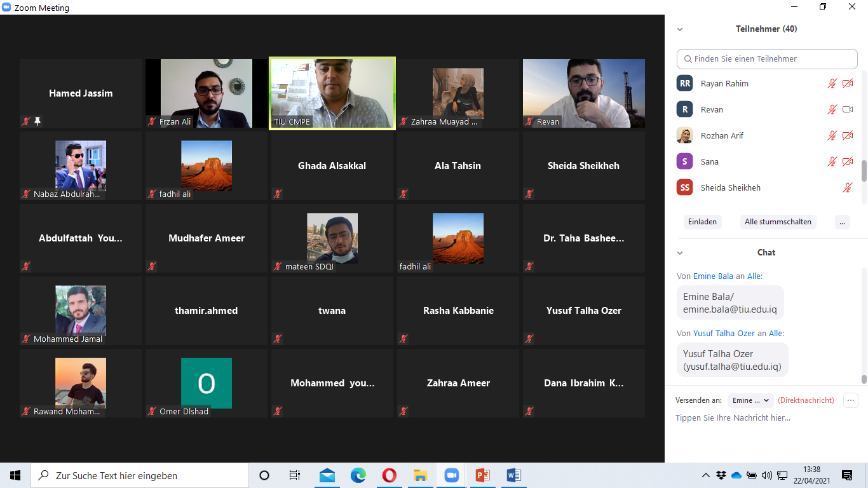This screenshot has height=488, width=868.
Task: Toggle Rozhan Arif's microphone mute icon
Action: click(x=832, y=135)
